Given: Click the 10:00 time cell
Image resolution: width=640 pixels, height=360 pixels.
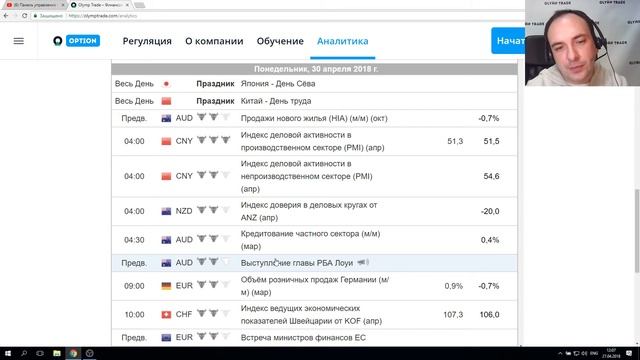Looking at the screenshot, I should point(134,315).
